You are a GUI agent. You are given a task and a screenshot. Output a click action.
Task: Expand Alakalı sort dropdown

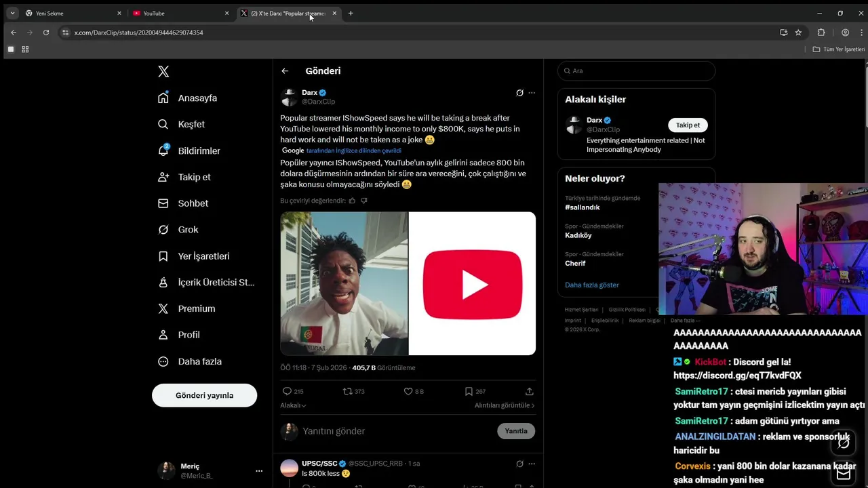tap(293, 405)
